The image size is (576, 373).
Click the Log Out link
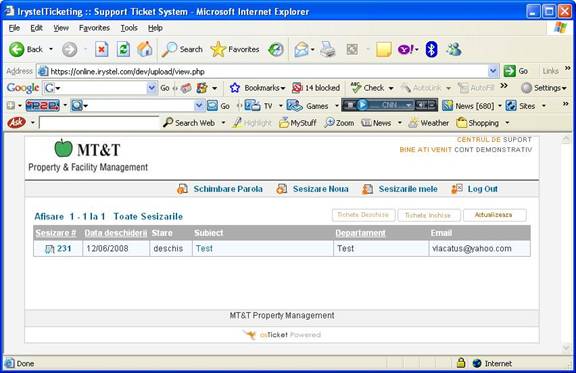[x=482, y=189]
